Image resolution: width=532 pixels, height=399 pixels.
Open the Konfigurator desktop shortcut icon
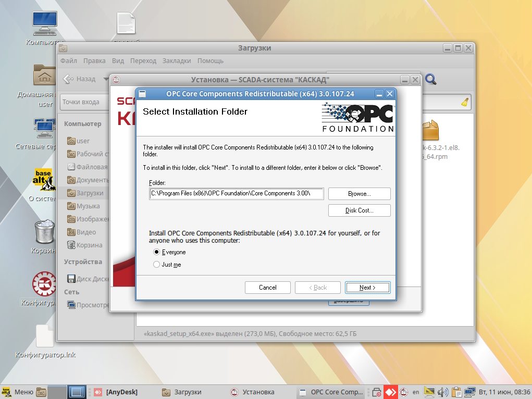tap(44, 284)
